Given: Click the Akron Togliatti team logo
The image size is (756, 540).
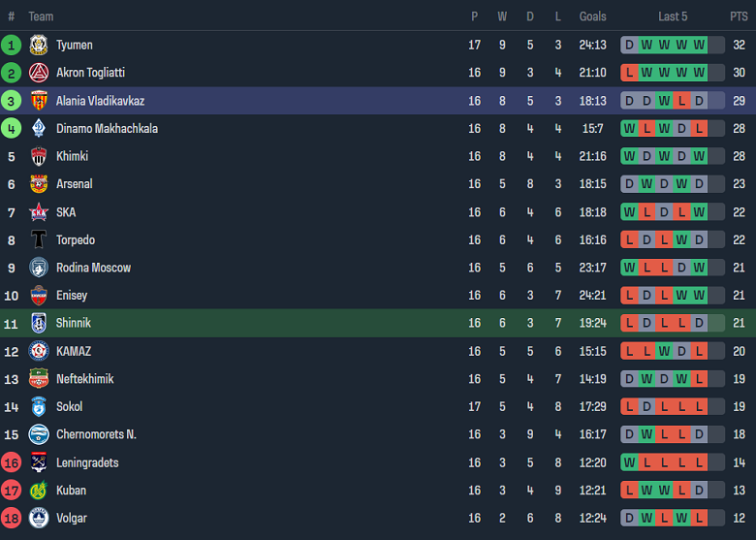Looking at the screenshot, I should [39, 73].
